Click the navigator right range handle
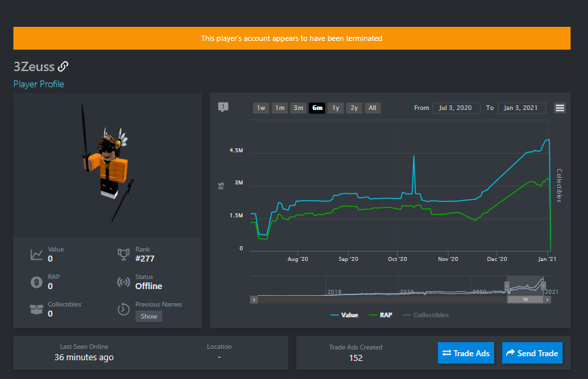The image size is (588, 379). (543, 286)
